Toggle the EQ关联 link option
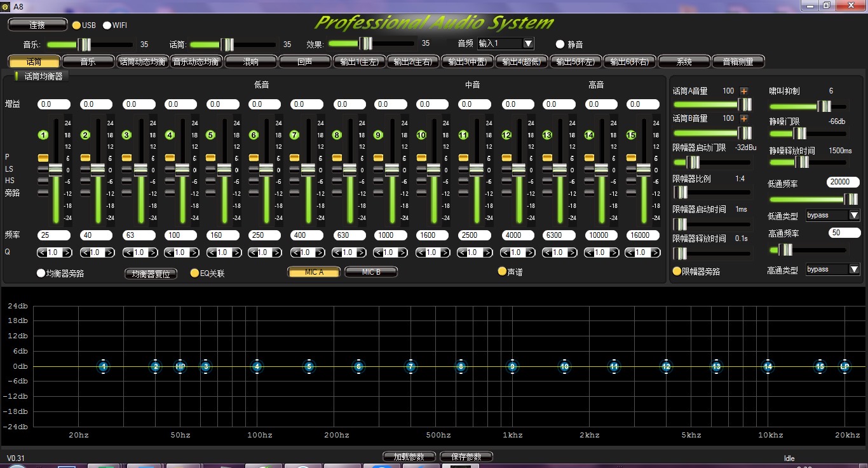 pyautogui.click(x=194, y=273)
